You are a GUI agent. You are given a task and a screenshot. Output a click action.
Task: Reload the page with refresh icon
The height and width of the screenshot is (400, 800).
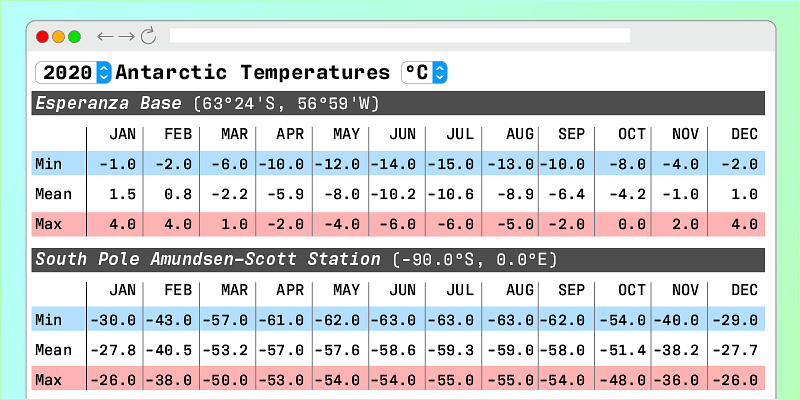pyautogui.click(x=148, y=36)
